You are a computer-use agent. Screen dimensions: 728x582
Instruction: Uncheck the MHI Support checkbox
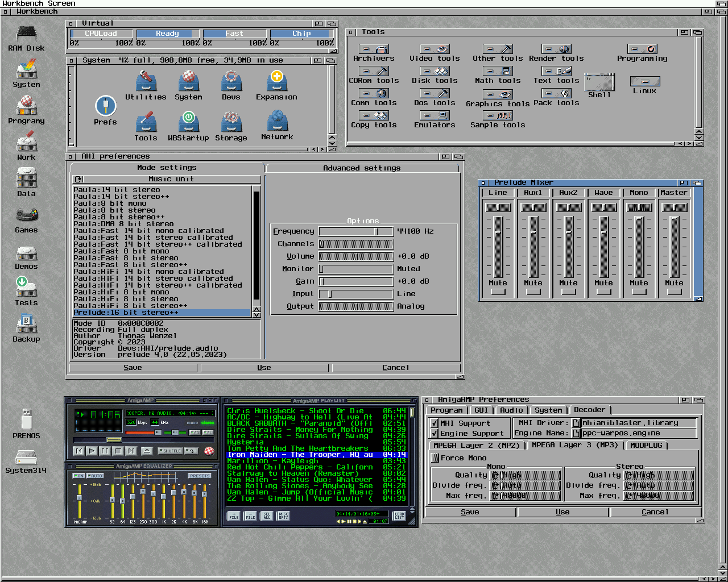coord(435,423)
